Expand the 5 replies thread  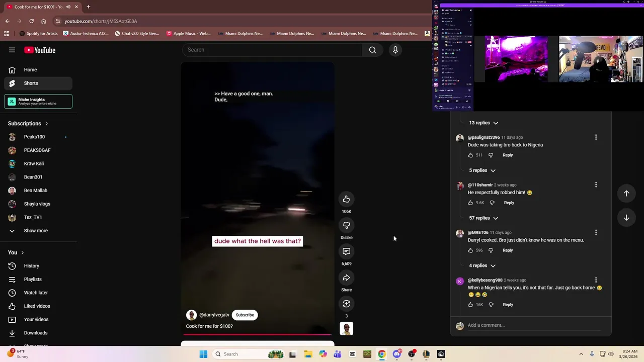(x=482, y=170)
